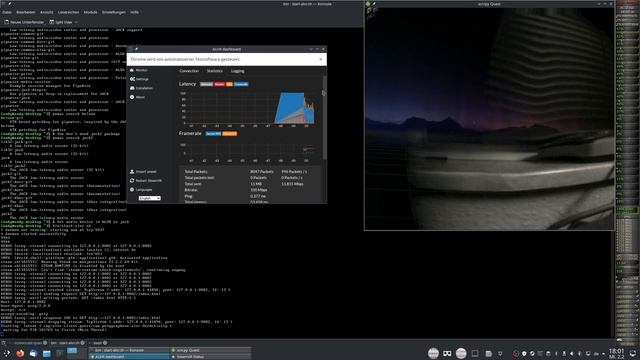
Task: Open the English language dropdown
Action: (x=149, y=198)
